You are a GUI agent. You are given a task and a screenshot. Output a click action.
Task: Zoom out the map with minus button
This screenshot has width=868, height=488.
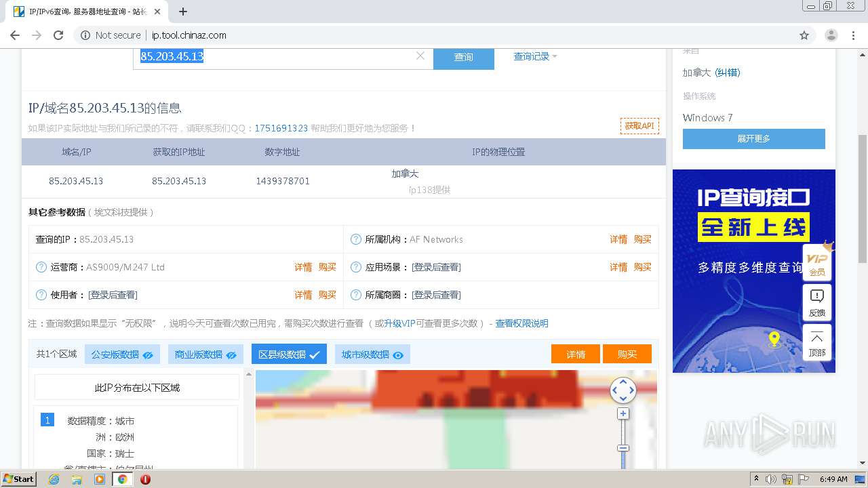coord(623,448)
